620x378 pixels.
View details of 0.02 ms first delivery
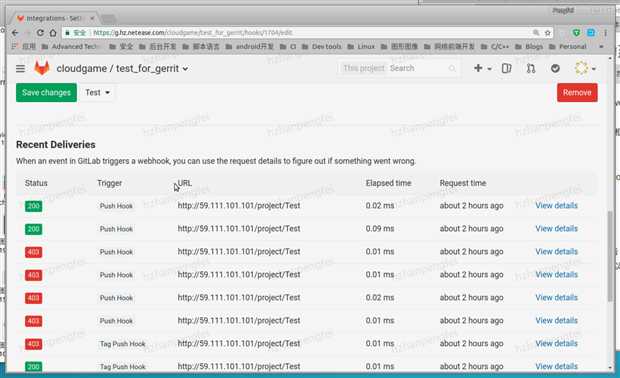556,206
